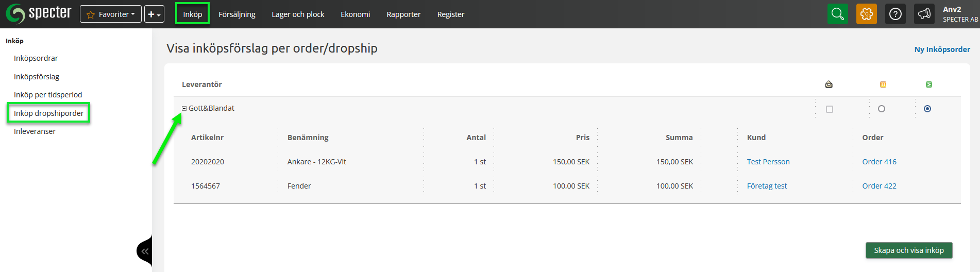Screen dimensions: 980x272
Task: Open the green search icon
Action: (x=837, y=14)
